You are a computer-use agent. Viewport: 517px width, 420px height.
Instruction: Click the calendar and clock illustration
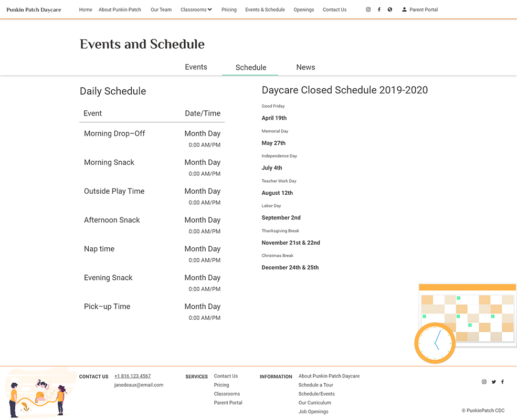[x=465, y=323]
